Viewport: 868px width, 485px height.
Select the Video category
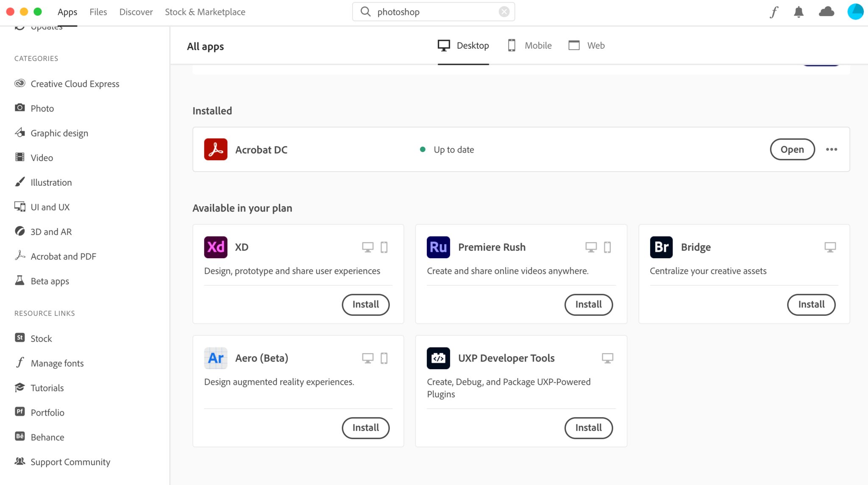42,157
